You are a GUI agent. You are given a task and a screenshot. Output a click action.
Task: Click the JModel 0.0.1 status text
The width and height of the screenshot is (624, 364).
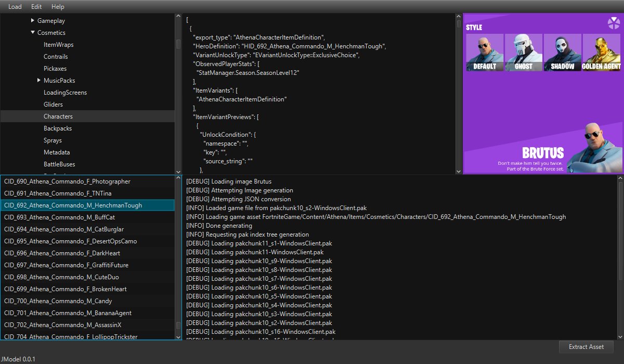pos(18,359)
